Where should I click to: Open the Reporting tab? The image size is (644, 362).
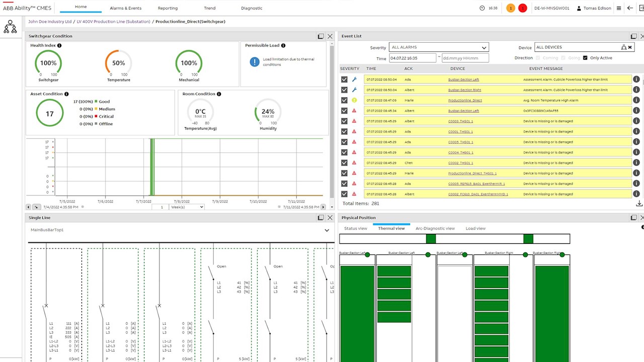tap(168, 8)
